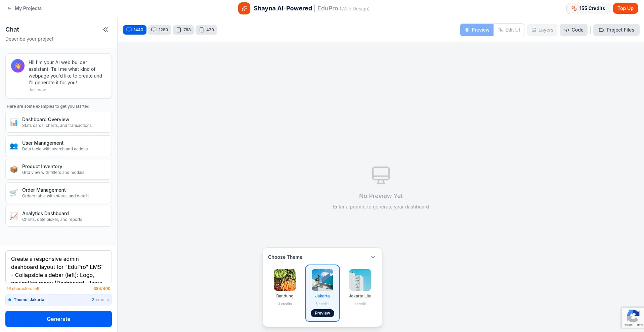Collapse the Choose Theme panel chevron
This screenshot has height=332, width=644.
pos(373,257)
